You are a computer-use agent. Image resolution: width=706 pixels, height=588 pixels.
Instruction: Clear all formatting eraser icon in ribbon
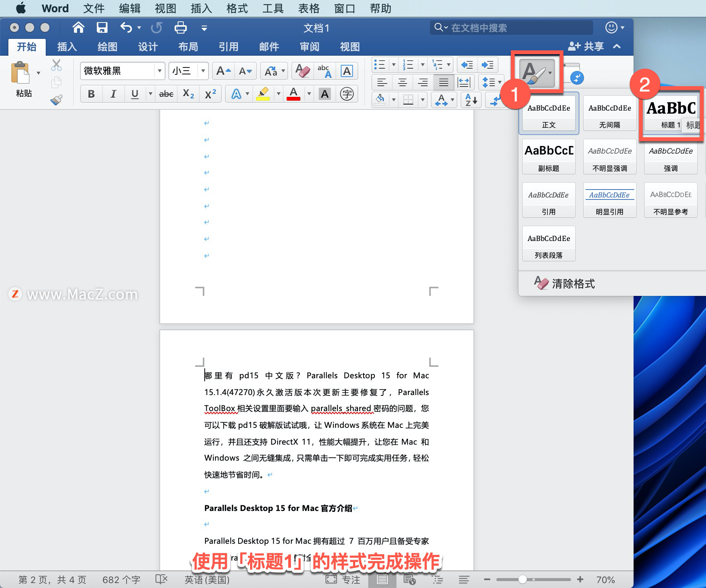click(303, 71)
